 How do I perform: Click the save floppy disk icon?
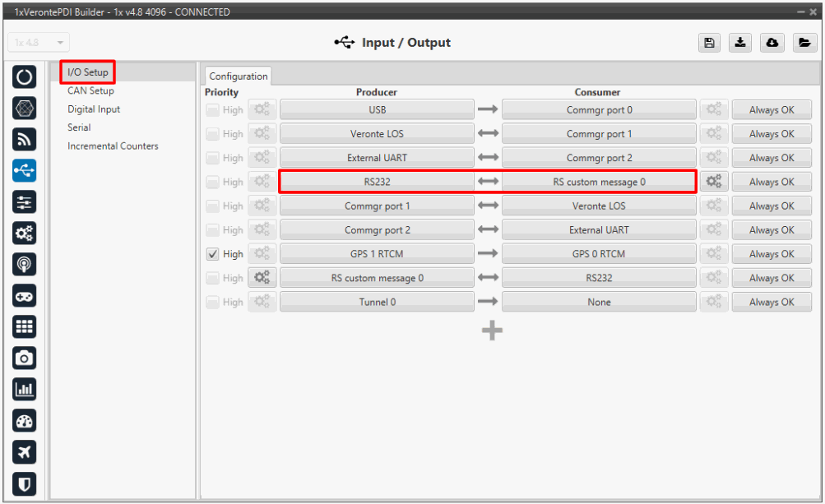[709, 43]
